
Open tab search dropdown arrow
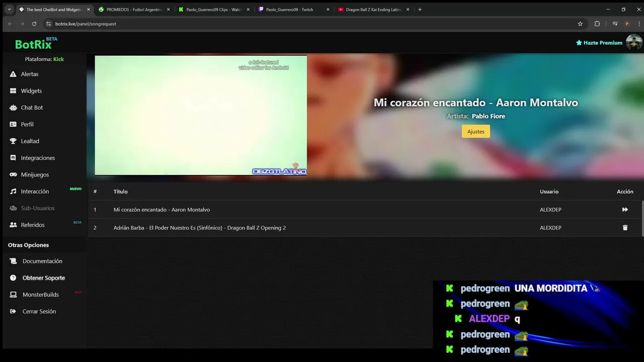[9, 10]
